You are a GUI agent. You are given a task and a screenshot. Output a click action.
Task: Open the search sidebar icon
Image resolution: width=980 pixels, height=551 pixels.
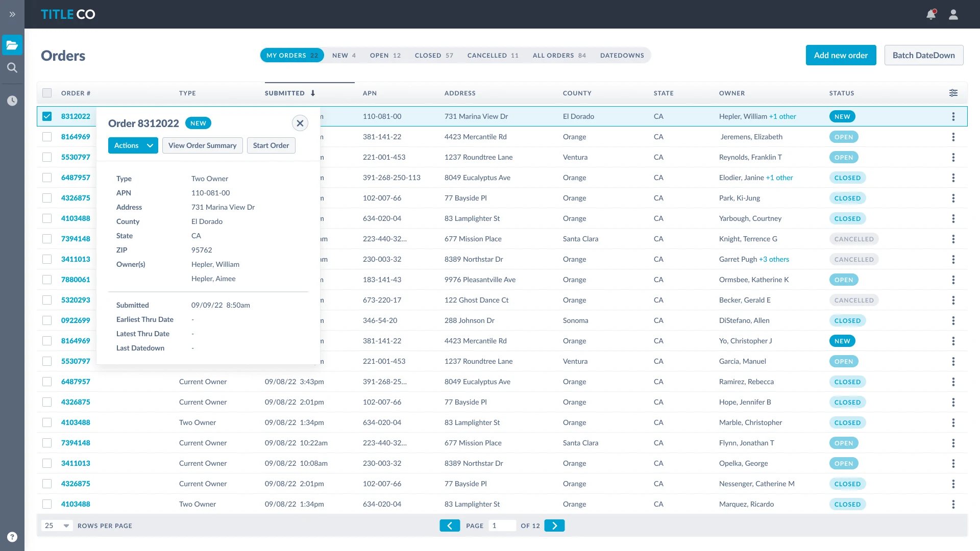point(12,67)
